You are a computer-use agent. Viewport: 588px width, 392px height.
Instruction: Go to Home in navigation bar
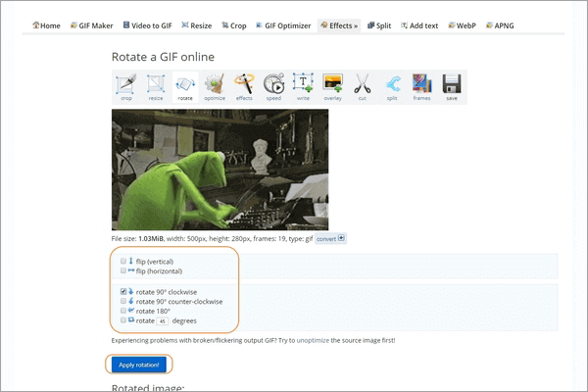point(46,25)
